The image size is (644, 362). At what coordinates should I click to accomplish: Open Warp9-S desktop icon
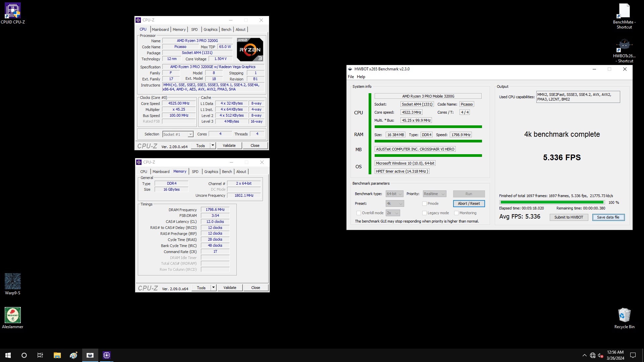pyautogui.click(x=13, y=284)
